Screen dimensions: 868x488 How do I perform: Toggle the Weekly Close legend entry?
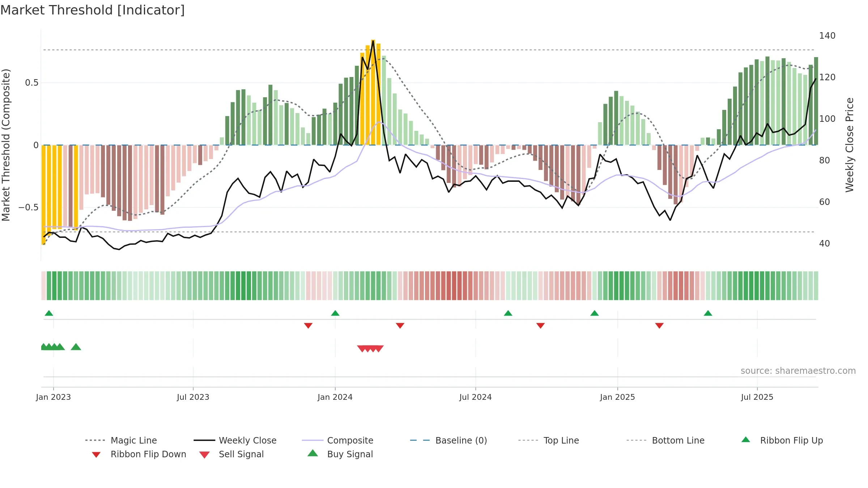click(235, 440)
